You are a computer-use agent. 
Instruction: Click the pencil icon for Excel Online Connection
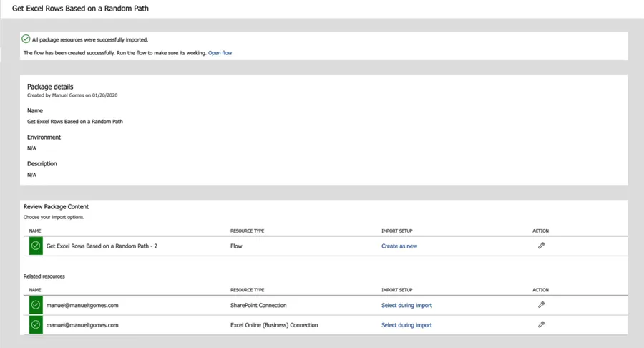541,324
